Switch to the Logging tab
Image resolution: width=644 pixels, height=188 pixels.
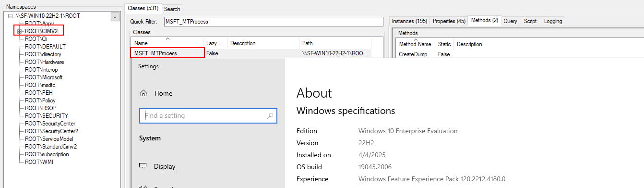(x=553, y=21)
